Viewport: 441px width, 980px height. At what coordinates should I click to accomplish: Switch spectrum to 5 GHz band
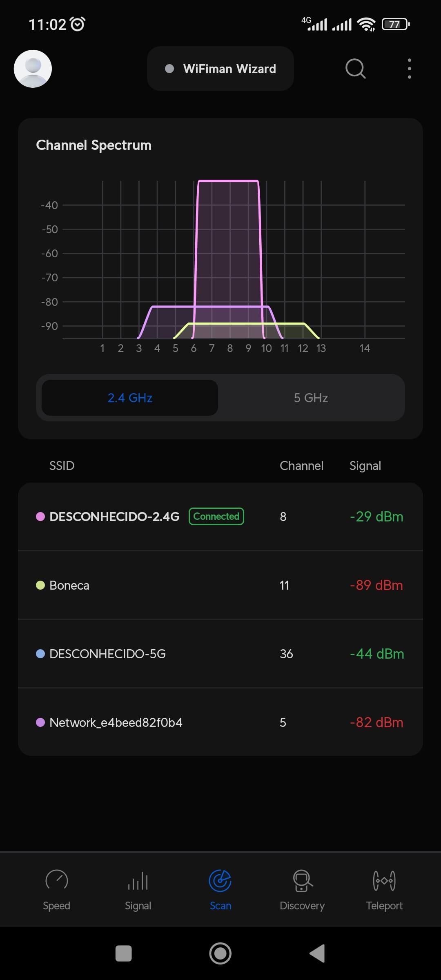coord(311,398)
